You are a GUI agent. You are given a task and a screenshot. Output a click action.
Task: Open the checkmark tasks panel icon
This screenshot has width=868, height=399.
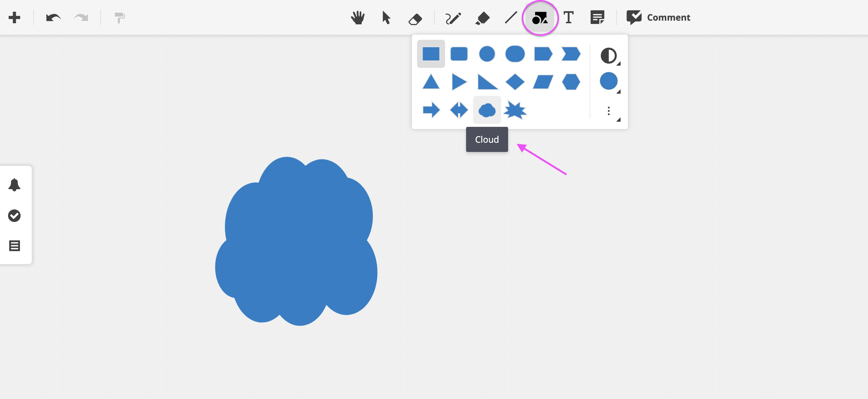[14, 216]
